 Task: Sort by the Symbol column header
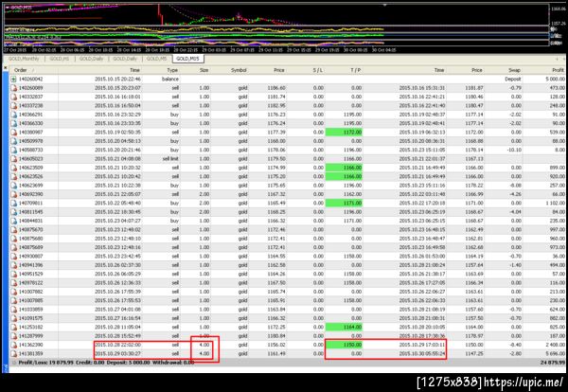point(239,70)
